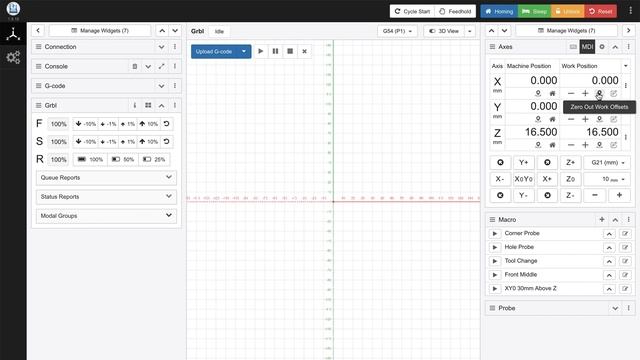
Task: Jog X- button
Action: [x=500, y=179]
